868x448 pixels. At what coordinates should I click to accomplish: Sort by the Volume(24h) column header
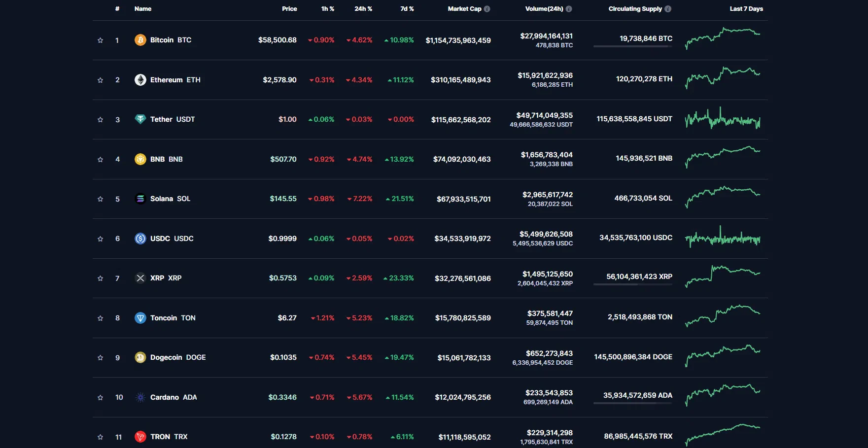click(544, 9)
